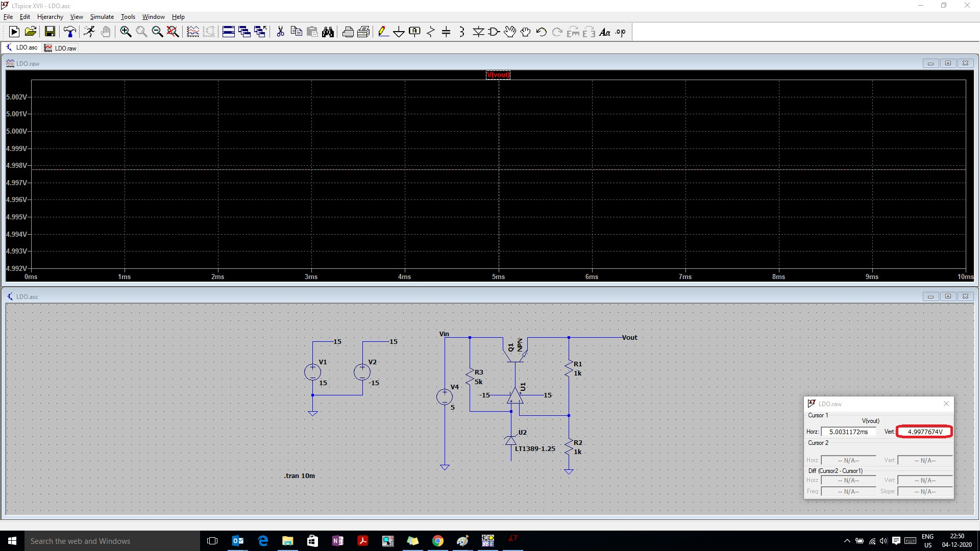Switch to the LDO.asc tab
Image resolution: width=980 pixels, height=551 pixels.
[x=22, y=47]
